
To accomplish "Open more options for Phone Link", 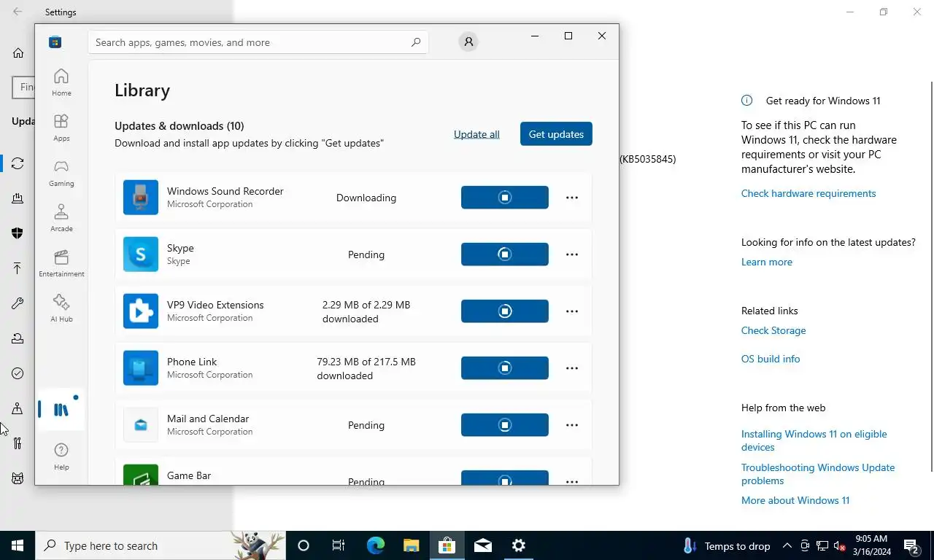I will click(x=572, y=368).
